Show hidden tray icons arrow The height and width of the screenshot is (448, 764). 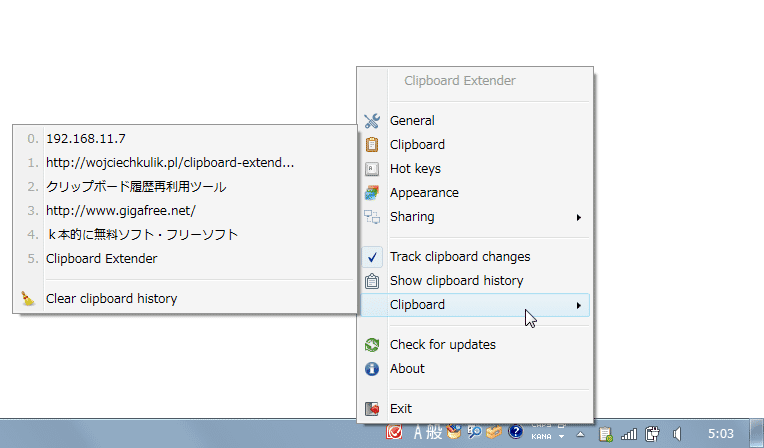[580, 434]
